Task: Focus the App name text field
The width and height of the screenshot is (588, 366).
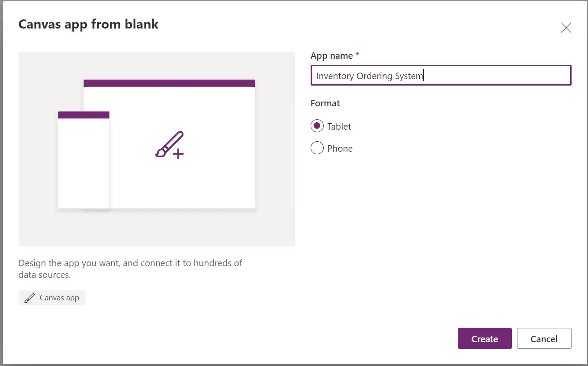Action: [440, 76]
